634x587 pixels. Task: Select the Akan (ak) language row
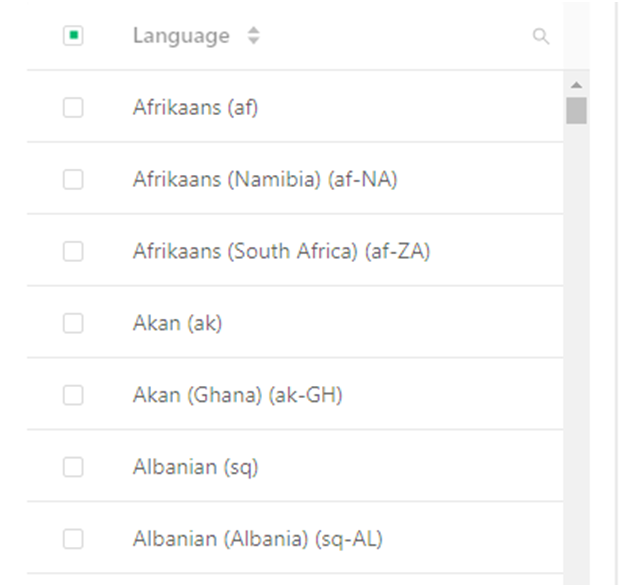pyautogui.click(x=177, y=323)
